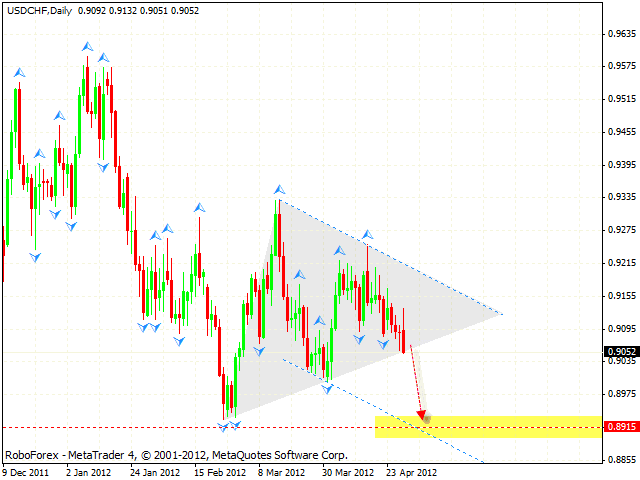Click the 15 Feb 2012 date label
640x480 pixels.
(x=218, y=471)
